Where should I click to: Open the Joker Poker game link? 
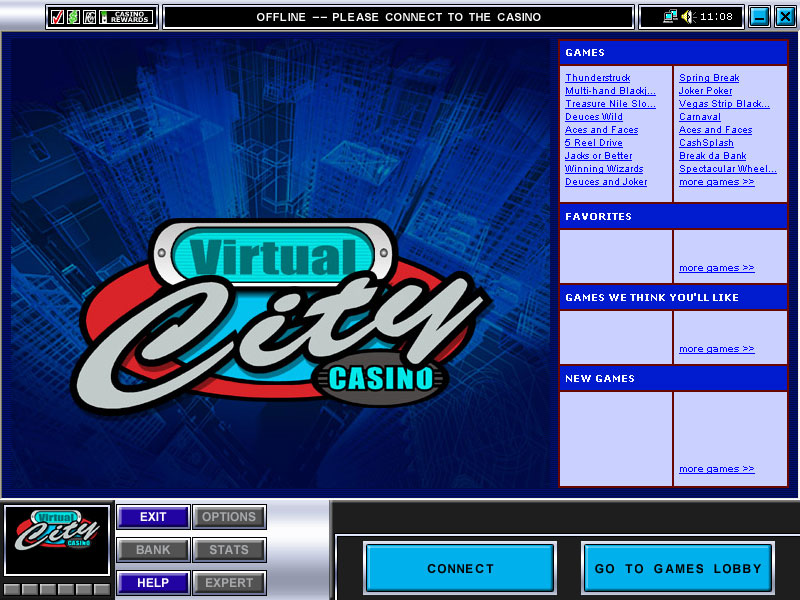click(705, 91)
